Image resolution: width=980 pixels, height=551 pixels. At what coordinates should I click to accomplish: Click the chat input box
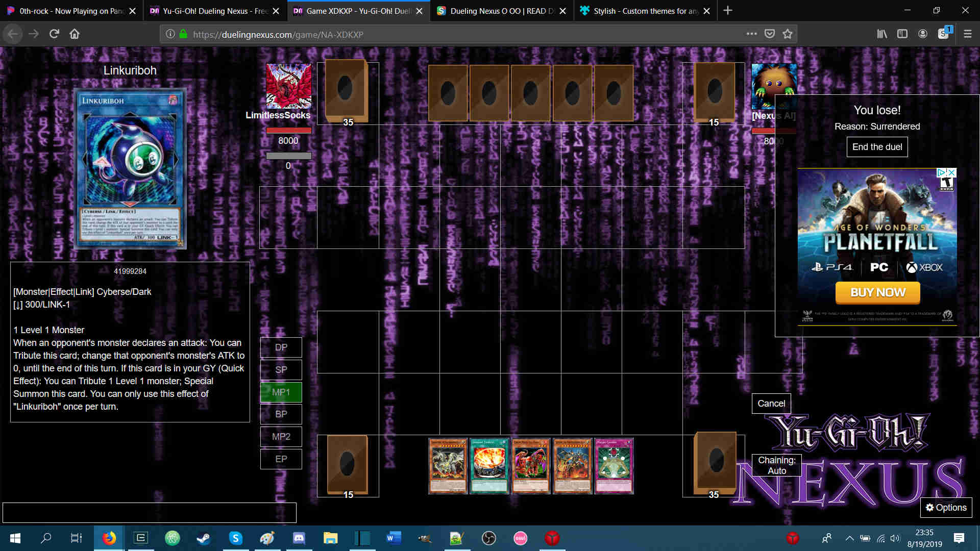150,512
